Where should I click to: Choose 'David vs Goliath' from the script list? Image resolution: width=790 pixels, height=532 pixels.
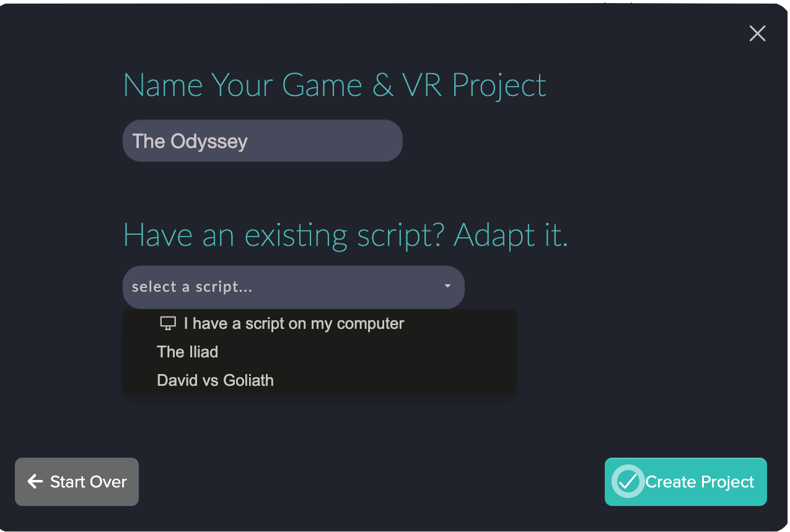point(320,380)
